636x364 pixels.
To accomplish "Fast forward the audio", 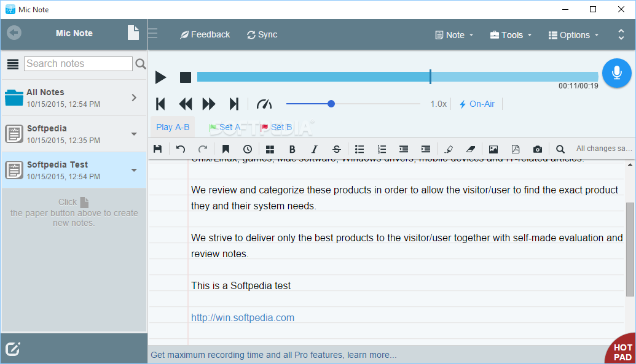I will pyautogui.click(x=209, y=104).
